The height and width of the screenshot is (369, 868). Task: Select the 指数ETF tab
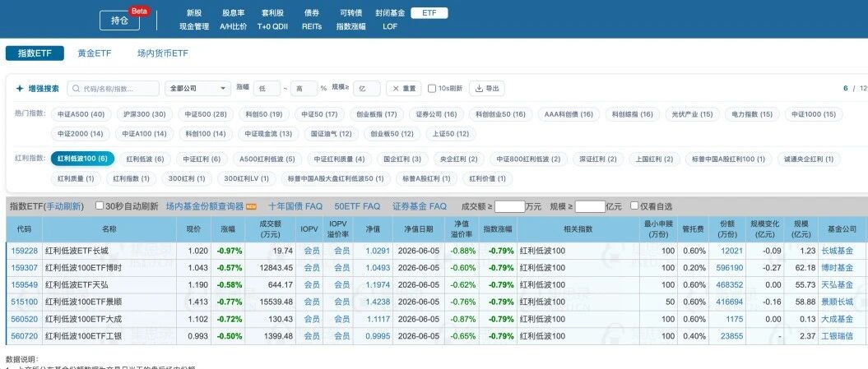(35, 53)
